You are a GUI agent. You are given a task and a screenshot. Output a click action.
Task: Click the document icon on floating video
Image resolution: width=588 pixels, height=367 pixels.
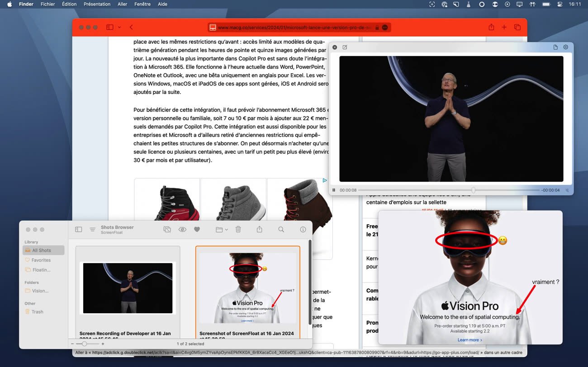pos(555,47)
